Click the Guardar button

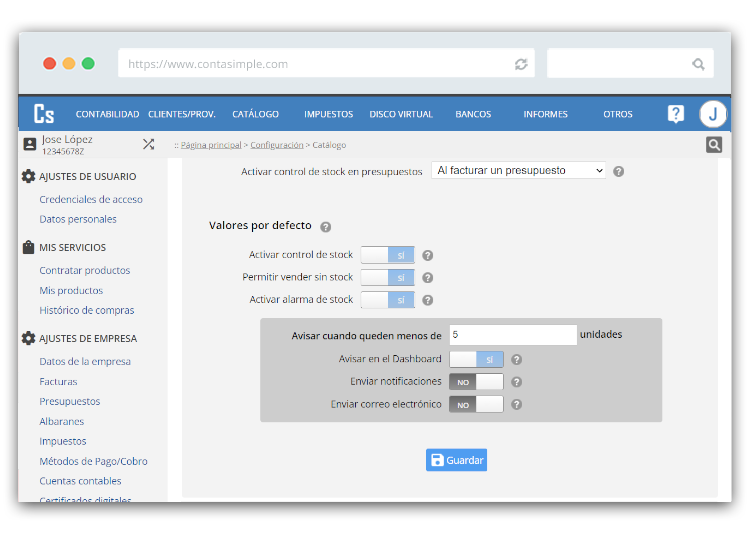coord(456,460)
